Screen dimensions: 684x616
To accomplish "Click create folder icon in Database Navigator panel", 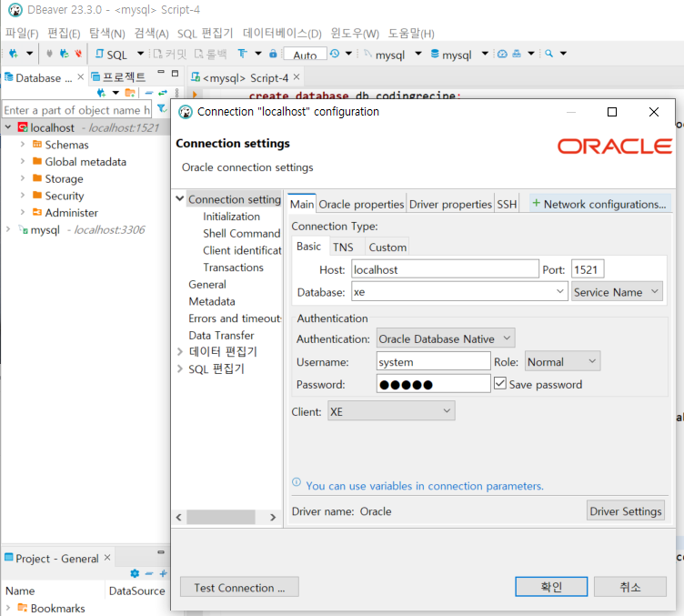I will [130, 93].
